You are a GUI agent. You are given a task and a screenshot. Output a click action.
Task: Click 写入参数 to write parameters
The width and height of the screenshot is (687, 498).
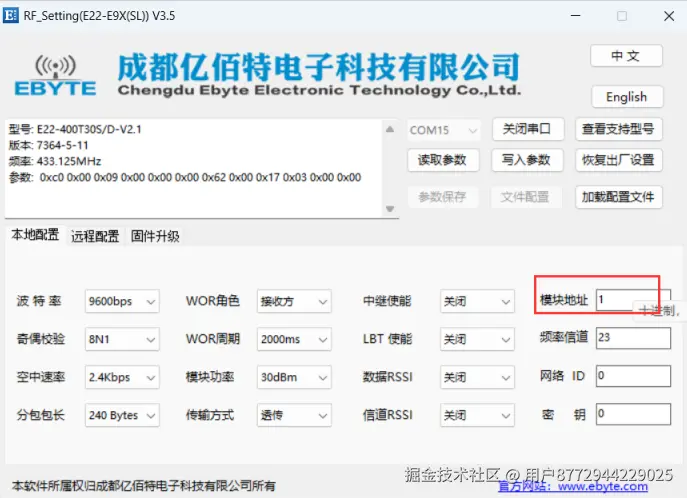(526, 160)
